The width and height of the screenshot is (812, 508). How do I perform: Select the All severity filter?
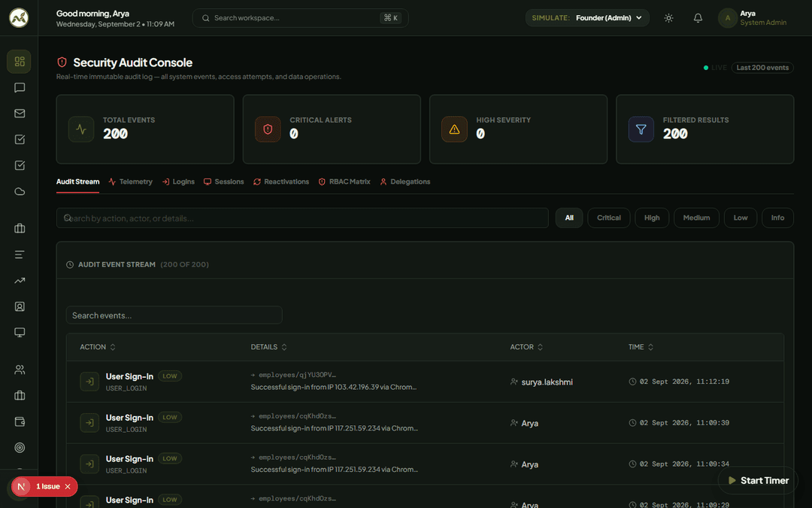click(569, 217)
